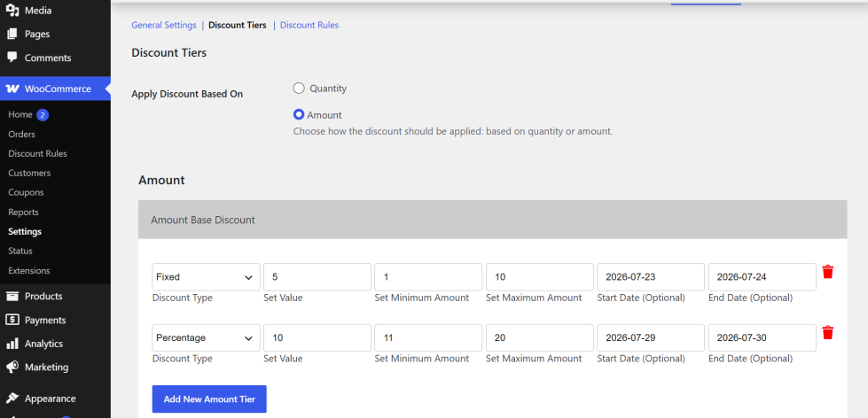Select the Amount radio option
This screenshot has height=418, width=868.
[x=299, y=114]
